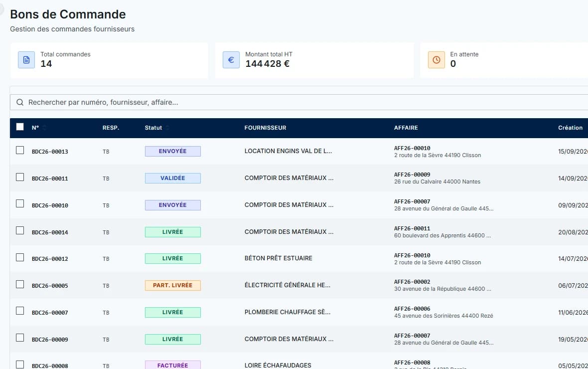
Task: Click LIVRÉE badge on BDC26-00007 row
Action: tap(173, 312)
